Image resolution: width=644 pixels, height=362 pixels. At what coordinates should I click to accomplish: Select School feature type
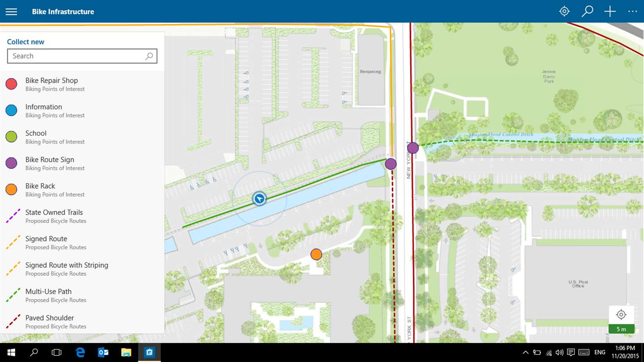82,137
